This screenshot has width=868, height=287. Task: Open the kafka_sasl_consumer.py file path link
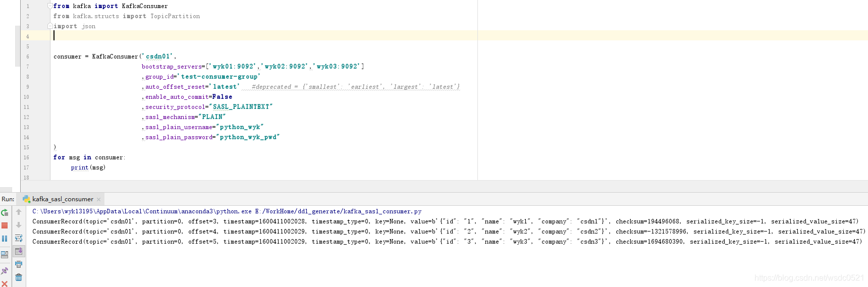(338, 211)
